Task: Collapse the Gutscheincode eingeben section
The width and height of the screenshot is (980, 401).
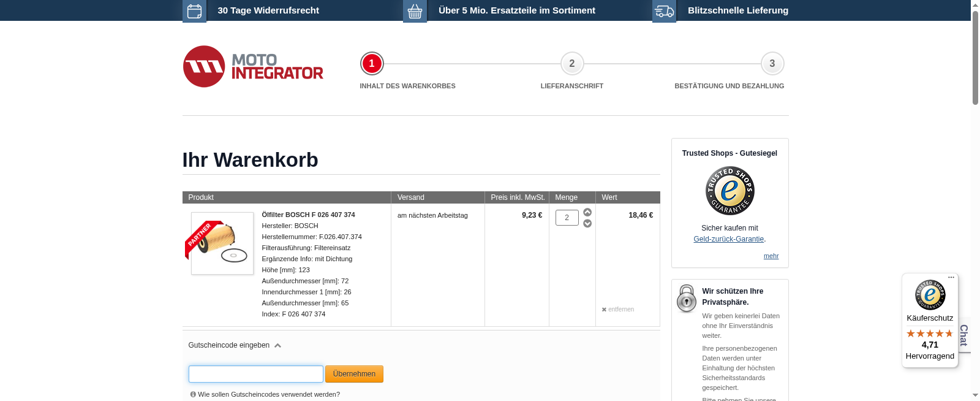Action: [235, 345]
